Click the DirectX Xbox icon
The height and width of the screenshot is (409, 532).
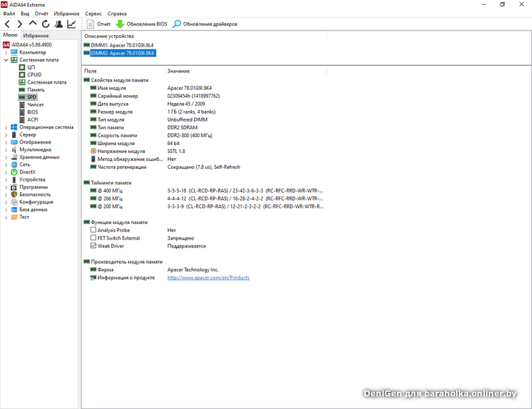tap(14, 172)
